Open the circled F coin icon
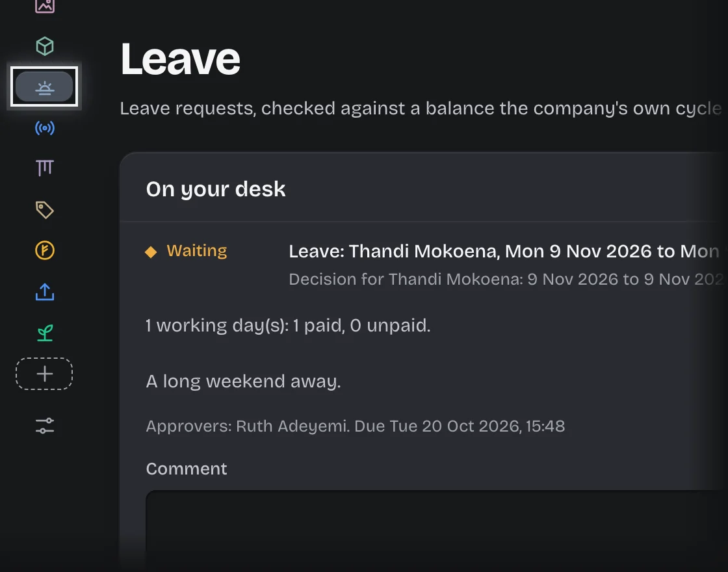The image size is (728, 572). point(45,251)
